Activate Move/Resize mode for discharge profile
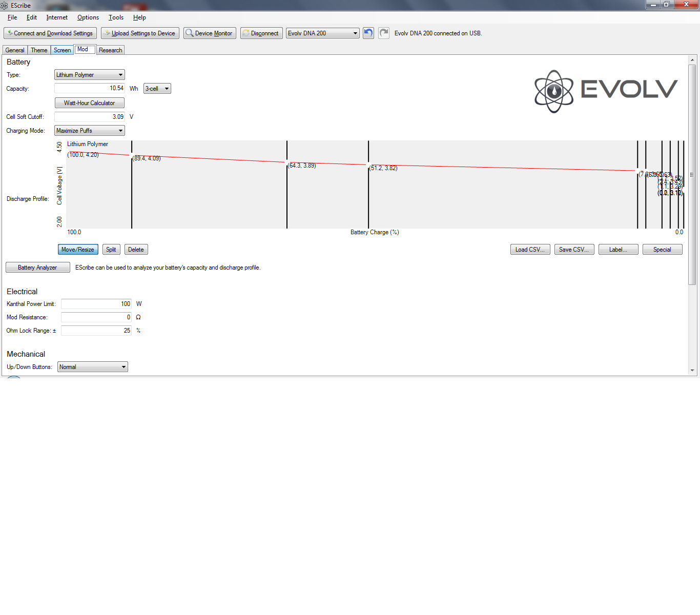This screenshot has width=700, height=615. point(78,250)
